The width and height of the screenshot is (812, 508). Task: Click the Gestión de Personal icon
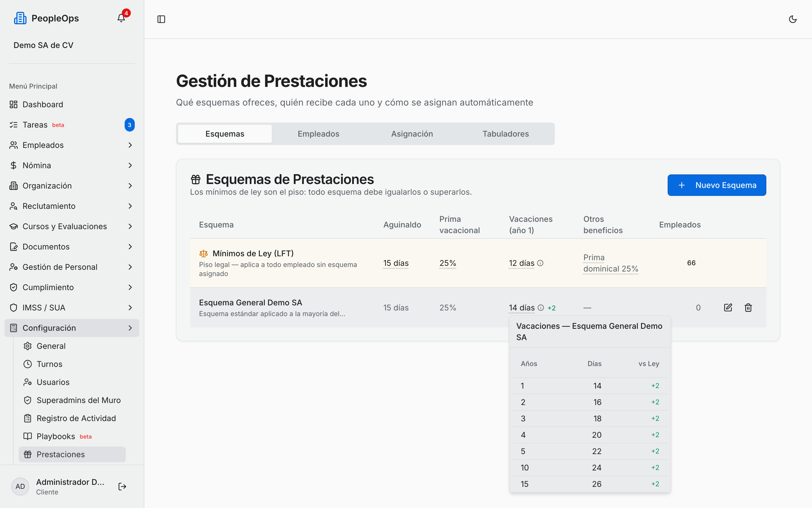[14, 267]
